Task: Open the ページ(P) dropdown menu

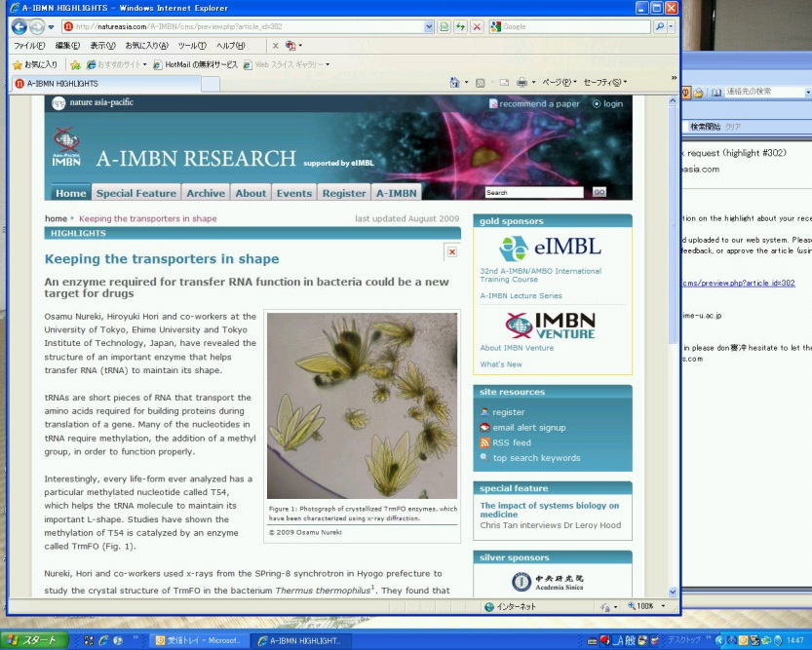Action: [x=559, y=83]
